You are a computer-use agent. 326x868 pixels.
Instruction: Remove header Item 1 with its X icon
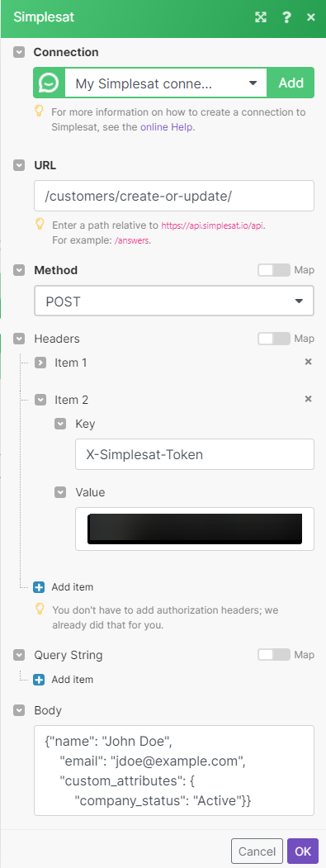(309, 362)
